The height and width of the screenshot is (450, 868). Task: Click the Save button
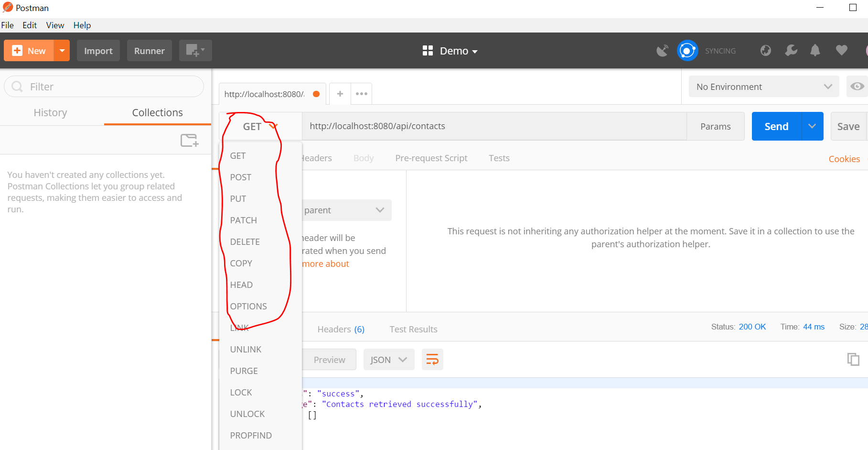(848, 126)
